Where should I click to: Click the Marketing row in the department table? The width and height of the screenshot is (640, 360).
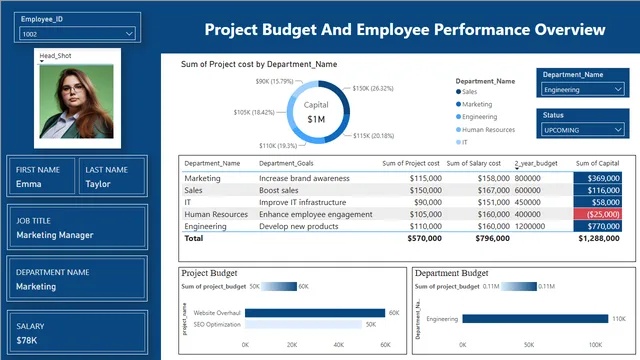pos(402,178)
